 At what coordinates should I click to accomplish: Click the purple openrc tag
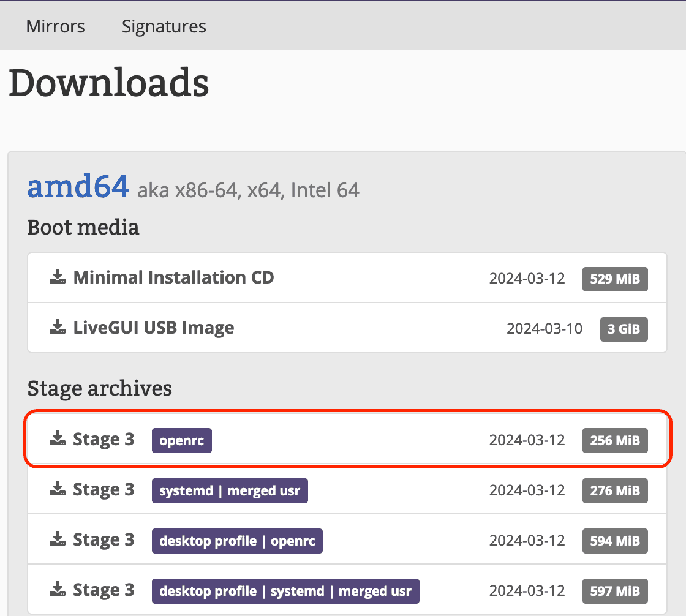[x=181, y=440]
